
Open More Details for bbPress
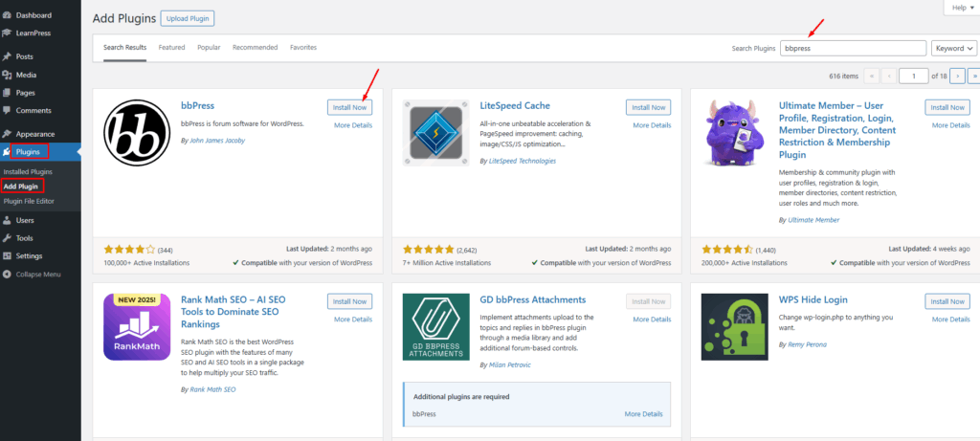[x=353, y=125]
